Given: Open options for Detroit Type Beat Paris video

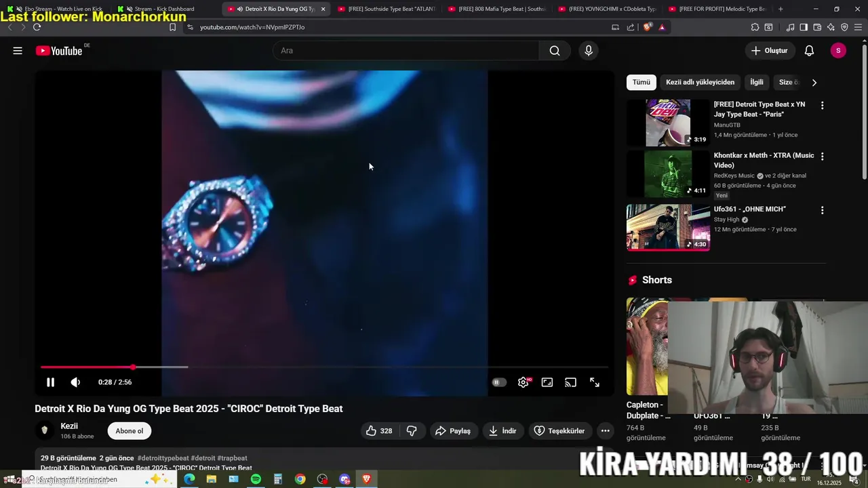Looking at the screenshot, I should pyautogui.click(x=822, y=106).
